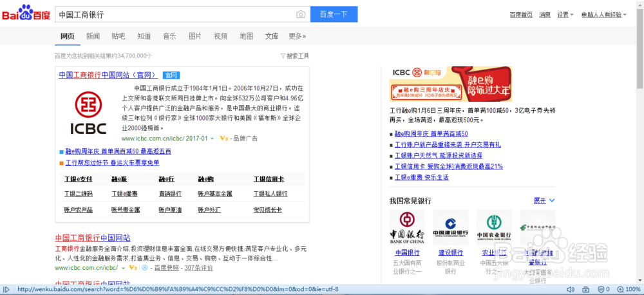The height and width of the screenshot is (295, 644).
Task: Open 搜索工具 filter tools
Action: 295,56
